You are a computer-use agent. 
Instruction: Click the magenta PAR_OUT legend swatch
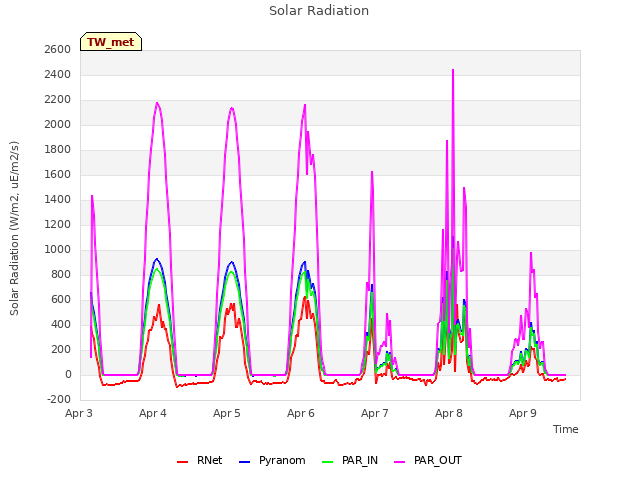tap(400, 462)
